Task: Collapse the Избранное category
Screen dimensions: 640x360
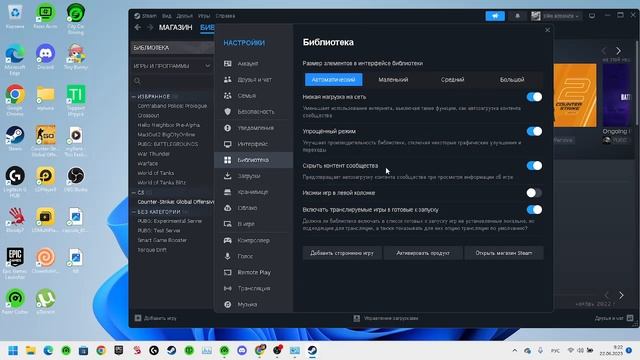Action: coord(134,97)
